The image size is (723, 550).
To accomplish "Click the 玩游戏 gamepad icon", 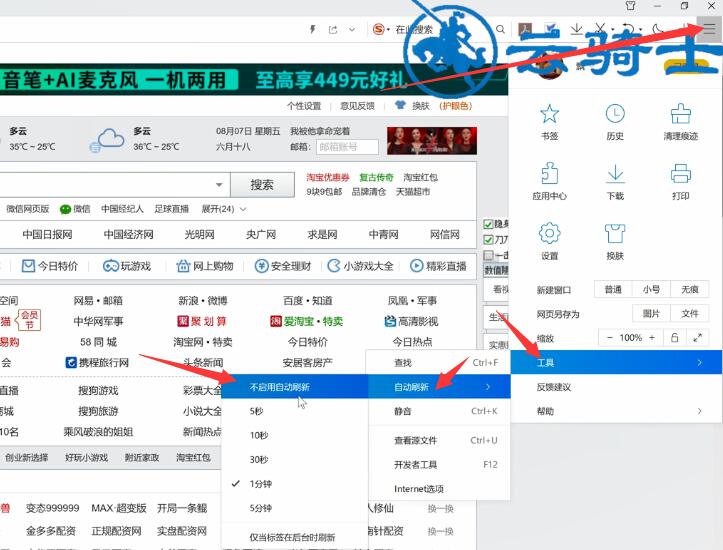I will point(111,266).
